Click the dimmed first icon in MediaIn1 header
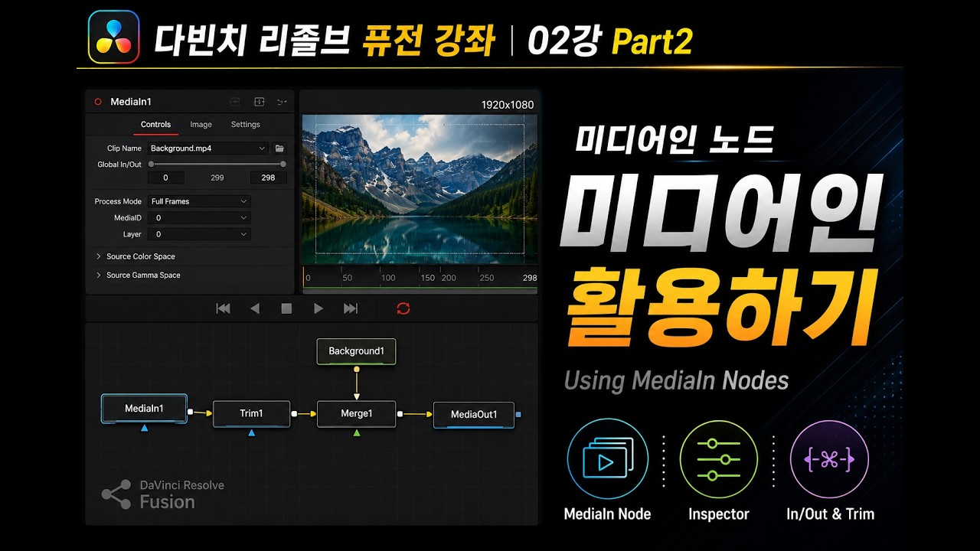The height and width of the screenshot is (551, 980). point(235,102)
